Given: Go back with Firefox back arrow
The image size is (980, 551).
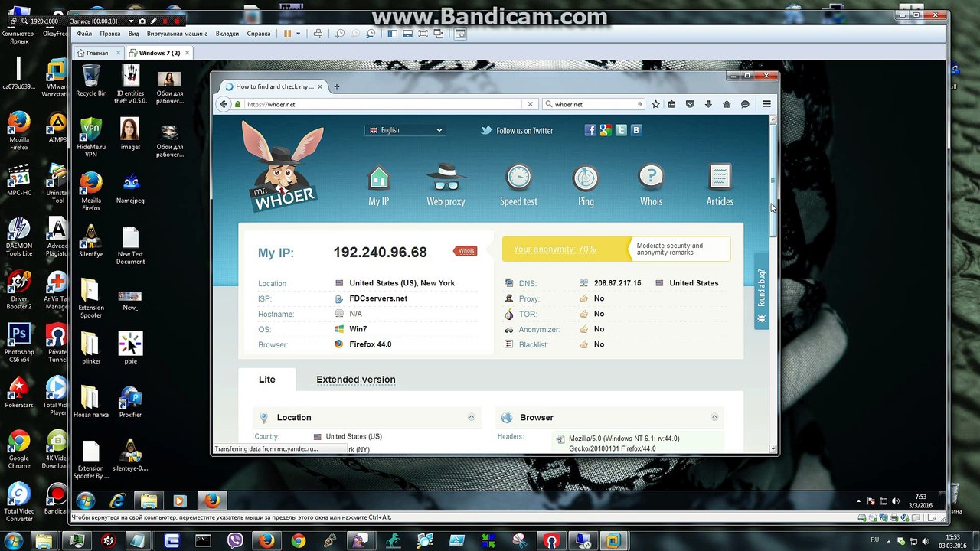Looking at the screenshot, I should (x=224, y=104).
